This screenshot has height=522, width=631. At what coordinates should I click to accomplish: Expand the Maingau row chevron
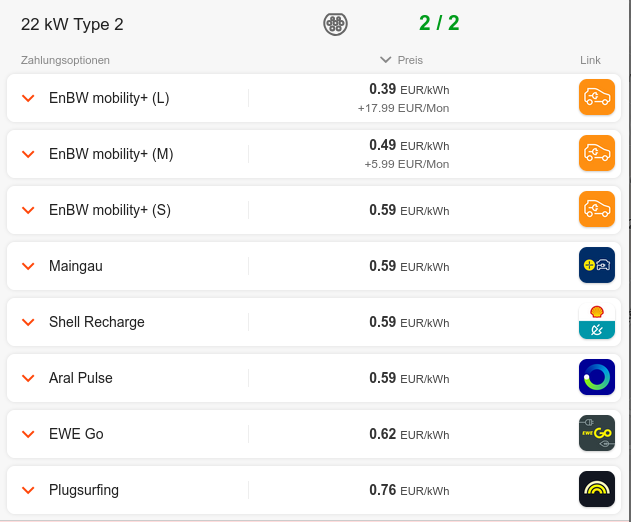point(28,266)
